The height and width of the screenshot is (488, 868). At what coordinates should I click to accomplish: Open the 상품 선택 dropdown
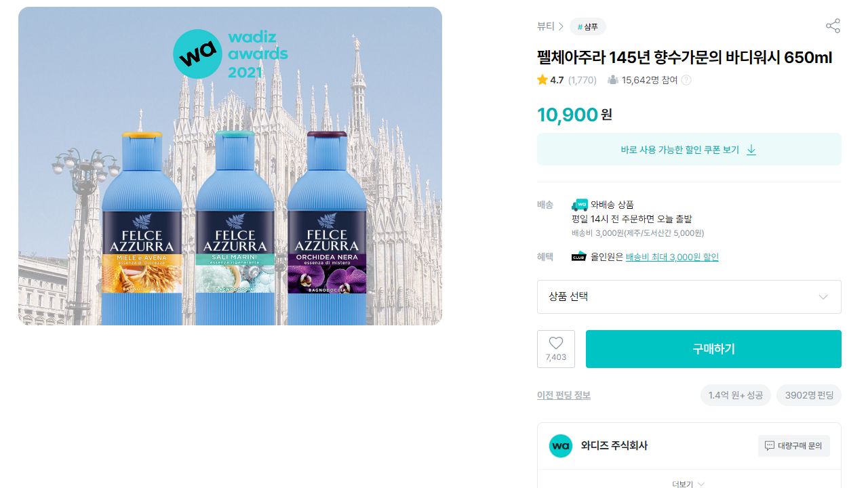pyautogui.click(x=689, y=297)
